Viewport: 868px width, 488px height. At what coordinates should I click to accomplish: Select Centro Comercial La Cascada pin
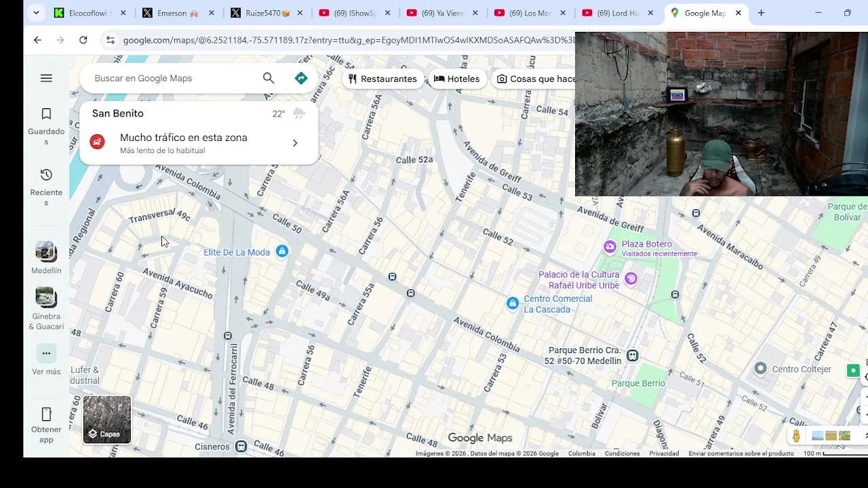[513, 303]
